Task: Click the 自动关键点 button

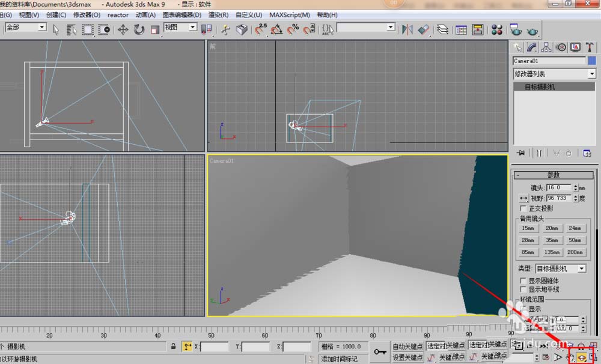Action: 407,346
